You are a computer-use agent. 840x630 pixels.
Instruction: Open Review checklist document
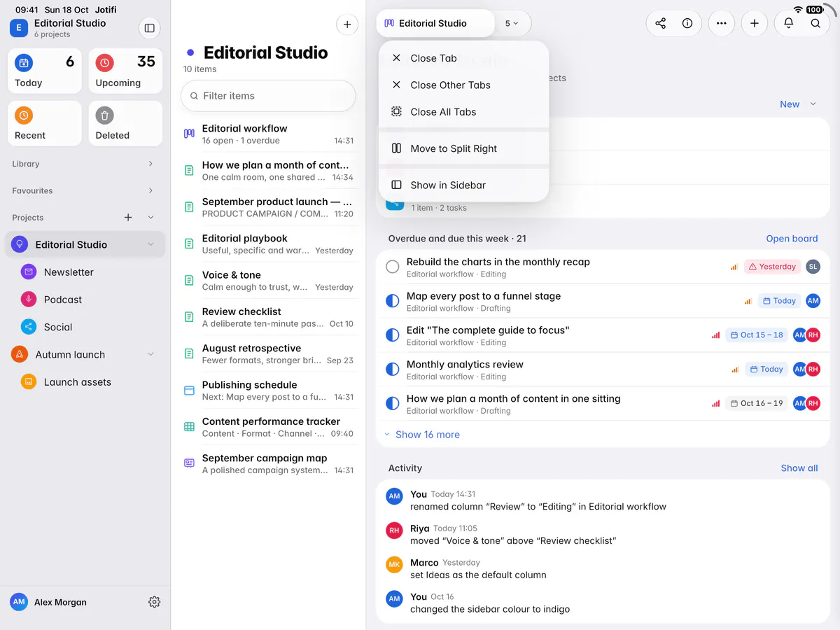(269, 317)
